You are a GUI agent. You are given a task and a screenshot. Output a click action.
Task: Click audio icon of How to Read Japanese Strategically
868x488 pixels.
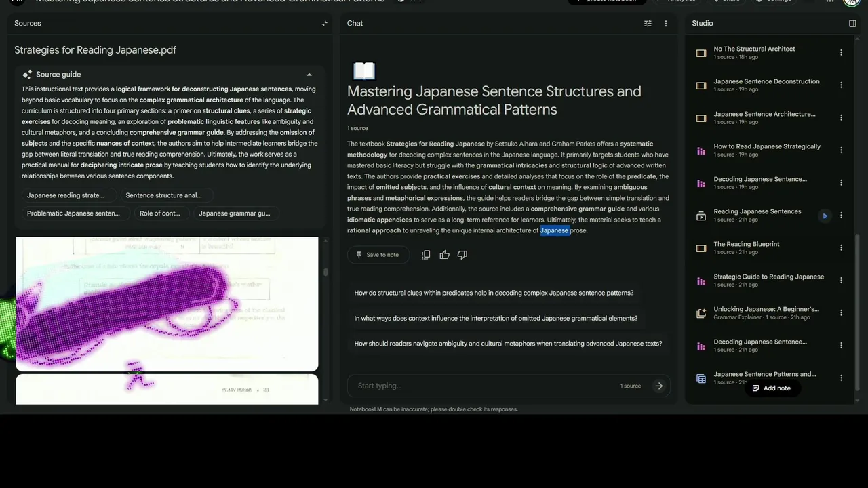(x=701, y=150)
